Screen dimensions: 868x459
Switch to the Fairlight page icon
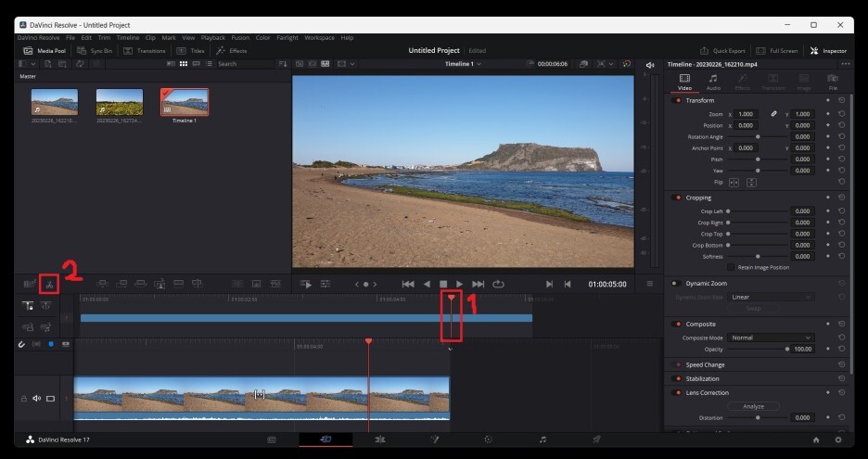pos(542,440)
